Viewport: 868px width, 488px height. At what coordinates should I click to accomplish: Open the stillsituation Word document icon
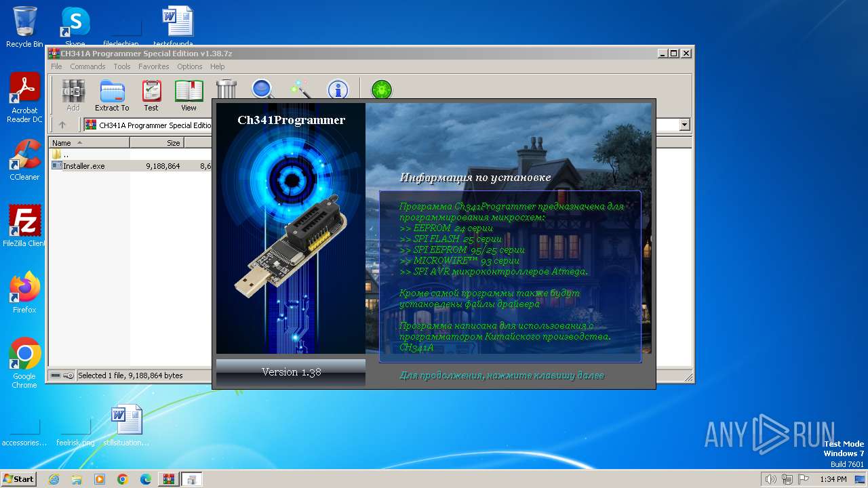click(x=127, y=425)
